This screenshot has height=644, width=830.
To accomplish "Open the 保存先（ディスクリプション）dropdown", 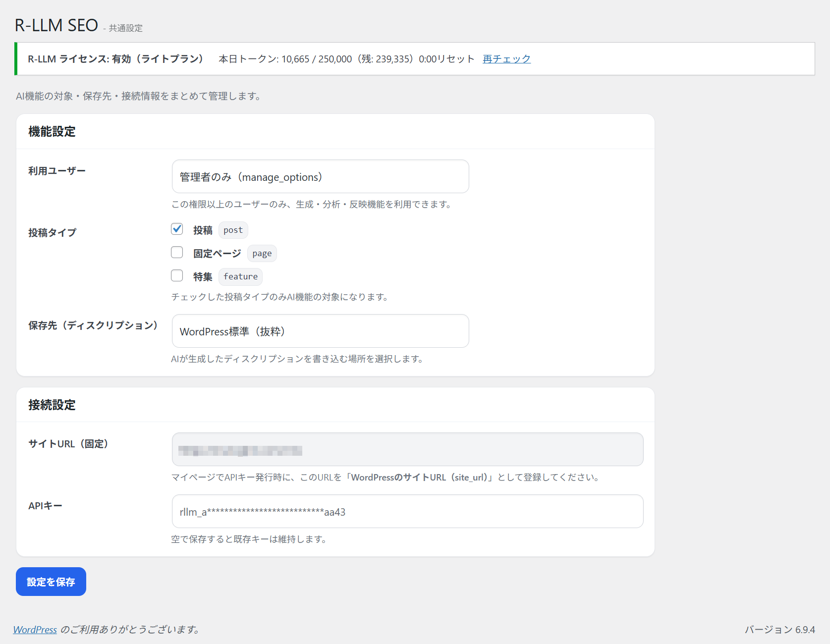I will click(x=320, y=331).
